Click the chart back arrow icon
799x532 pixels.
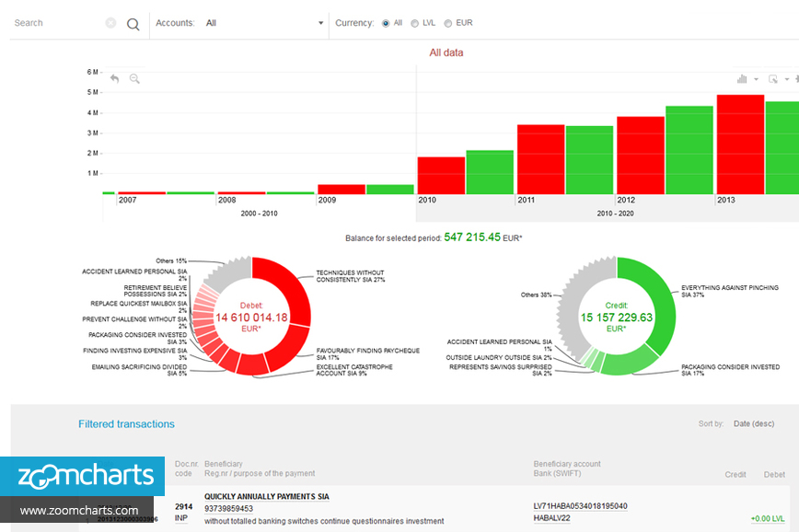click(x=115, y=79)
